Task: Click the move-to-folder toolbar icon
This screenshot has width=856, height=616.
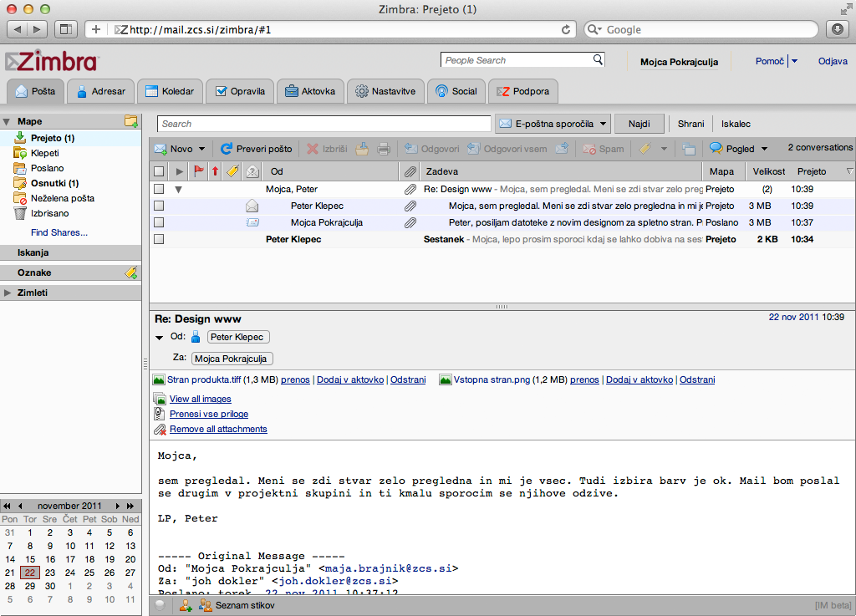Action: (x=361, y=149)
